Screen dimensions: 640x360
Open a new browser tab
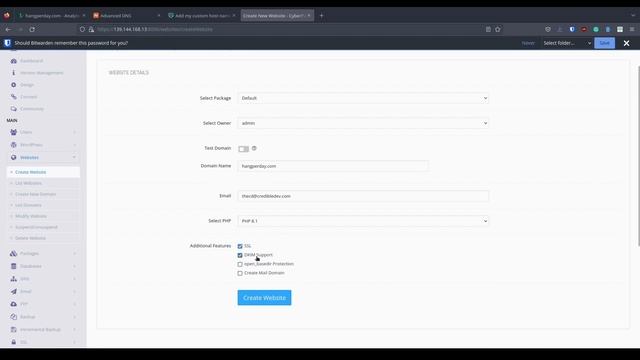321,16
